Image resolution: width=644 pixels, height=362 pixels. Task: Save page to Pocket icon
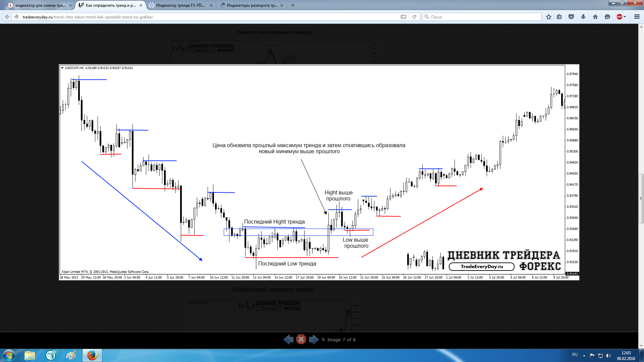pos(571,17)
